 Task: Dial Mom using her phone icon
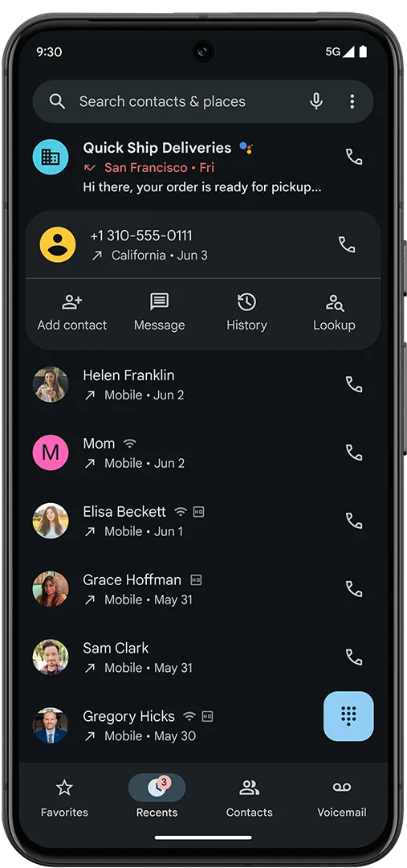click(354, 452)
